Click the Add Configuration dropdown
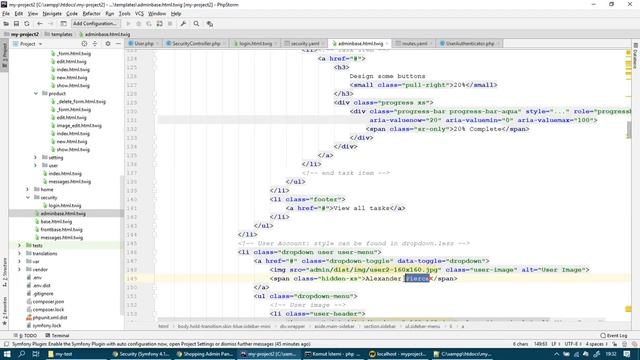Viewport: 640px width, 360px height. (95, 24)
